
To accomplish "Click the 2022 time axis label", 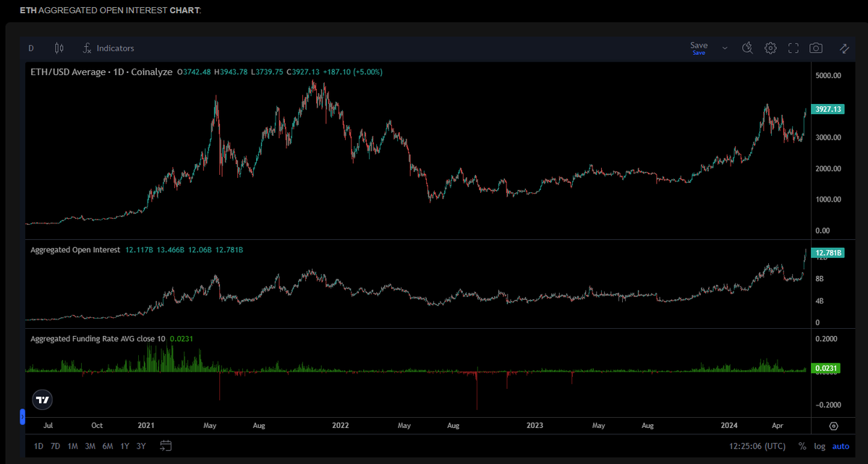I will pos(340,426).
